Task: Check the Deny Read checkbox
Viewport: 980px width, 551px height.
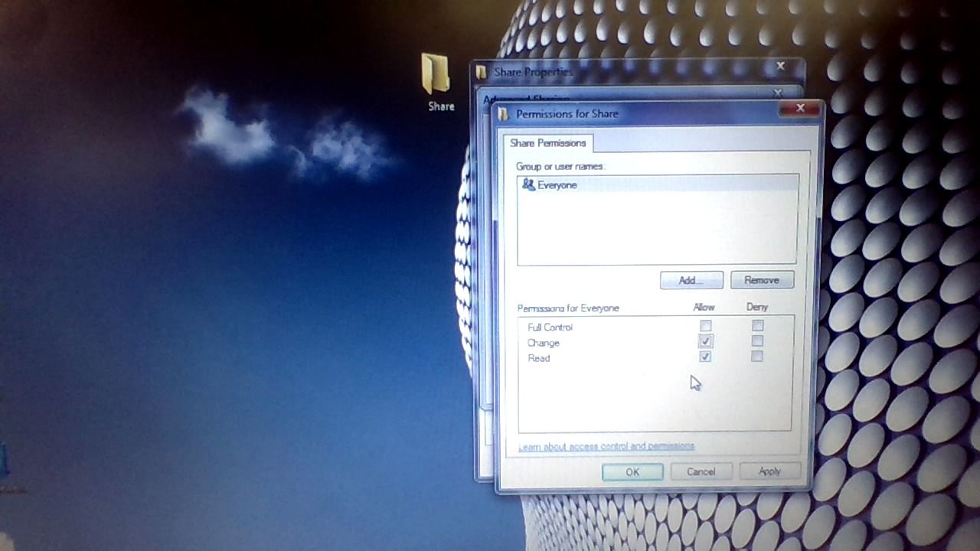Action: (x=757, y=357)
